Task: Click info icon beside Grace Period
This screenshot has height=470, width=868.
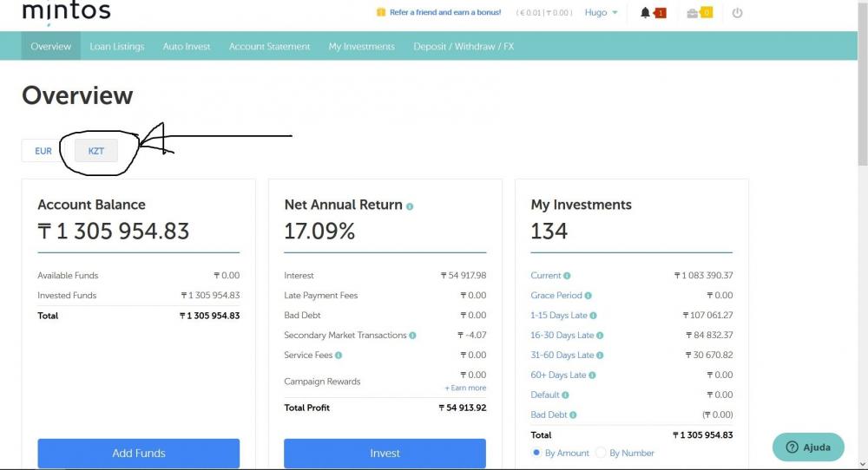Action: tap(589, 296)
